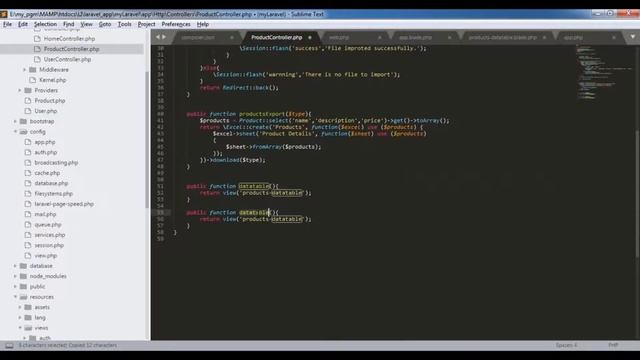Open the Goto menu
Screen dimensions: 640x360
point(105,24)
